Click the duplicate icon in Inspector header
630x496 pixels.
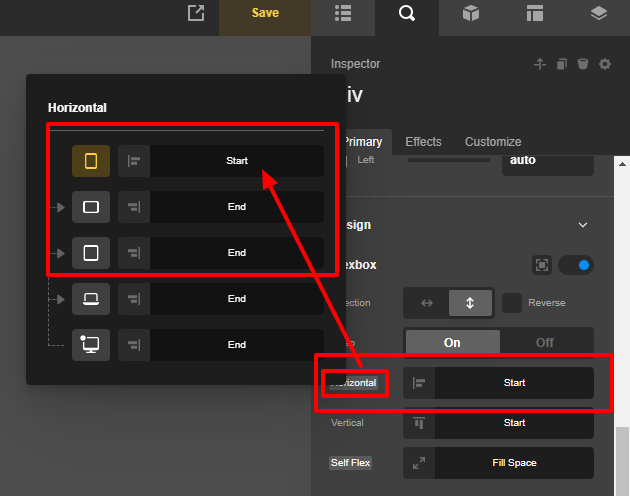[562, 64]
